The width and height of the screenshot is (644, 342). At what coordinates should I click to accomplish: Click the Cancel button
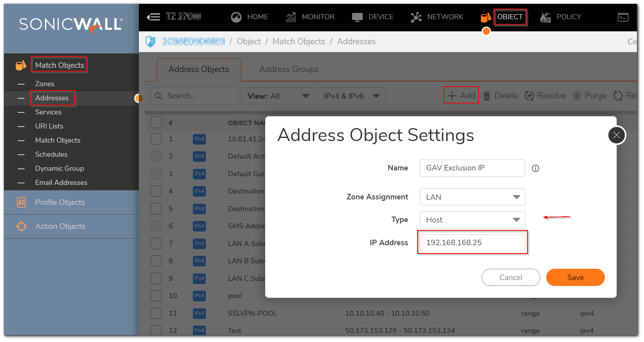click(x=511, y=277)
